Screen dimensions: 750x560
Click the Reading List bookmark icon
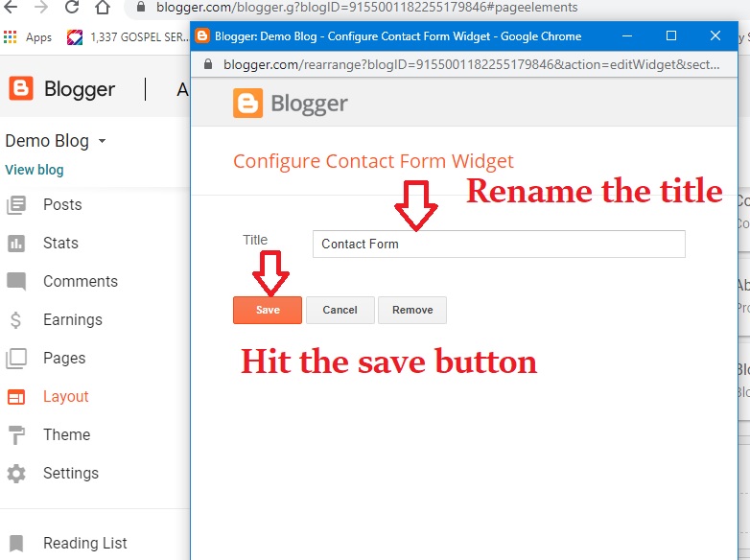[x=16, y=544]
